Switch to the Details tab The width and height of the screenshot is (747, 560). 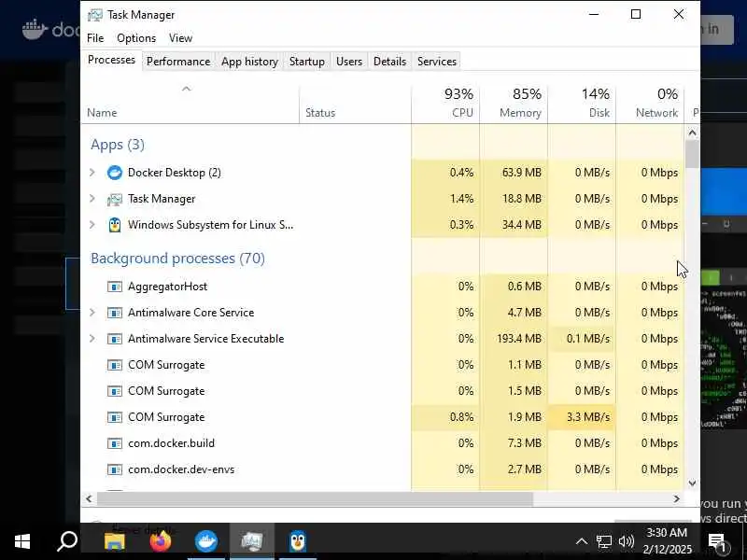(x=389, y=62)
